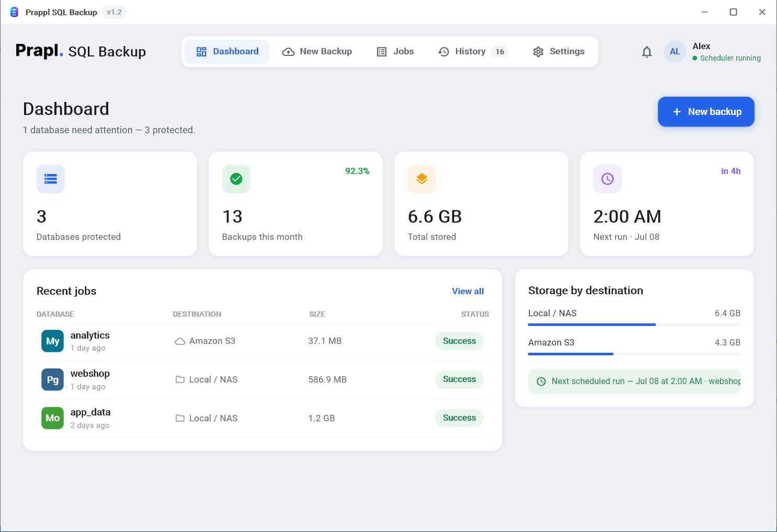Open the Dashboard tab
The width and height of the screenshot is (777, 532).
click(x=227, y=52)
